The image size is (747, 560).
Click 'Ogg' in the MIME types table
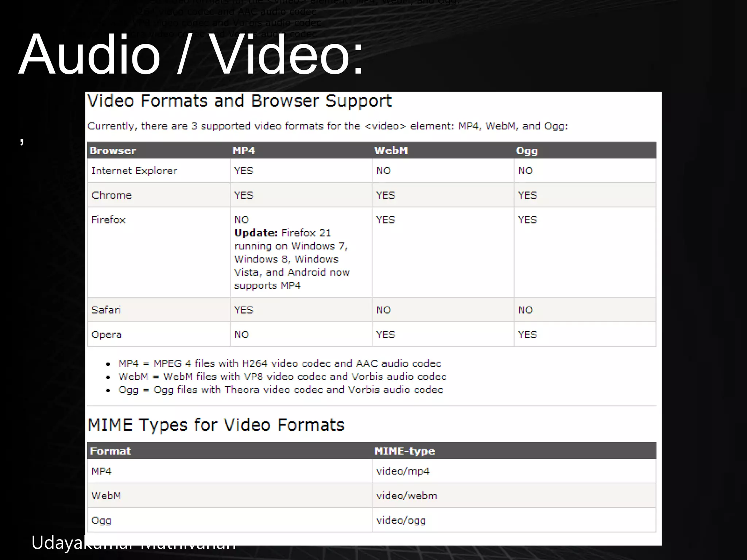[101, 521]
